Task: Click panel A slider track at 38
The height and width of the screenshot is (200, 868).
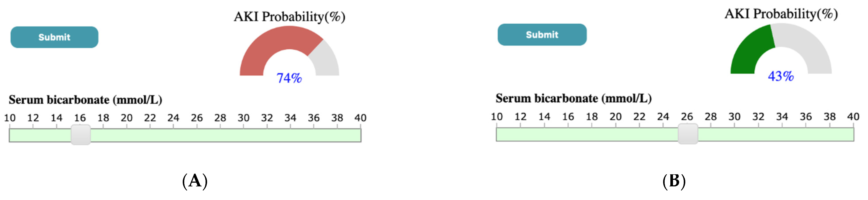Action: [337, 135]
